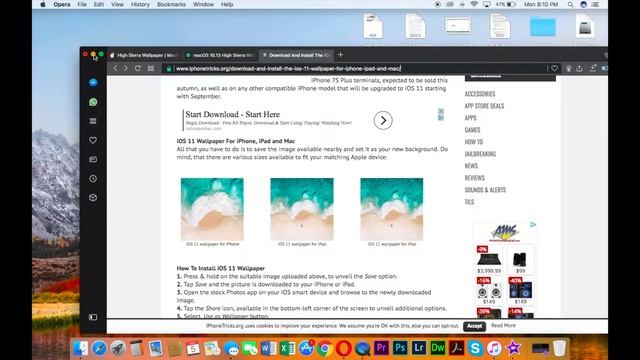
Task: Click the $99 speaker product ad
Action: 520,260
